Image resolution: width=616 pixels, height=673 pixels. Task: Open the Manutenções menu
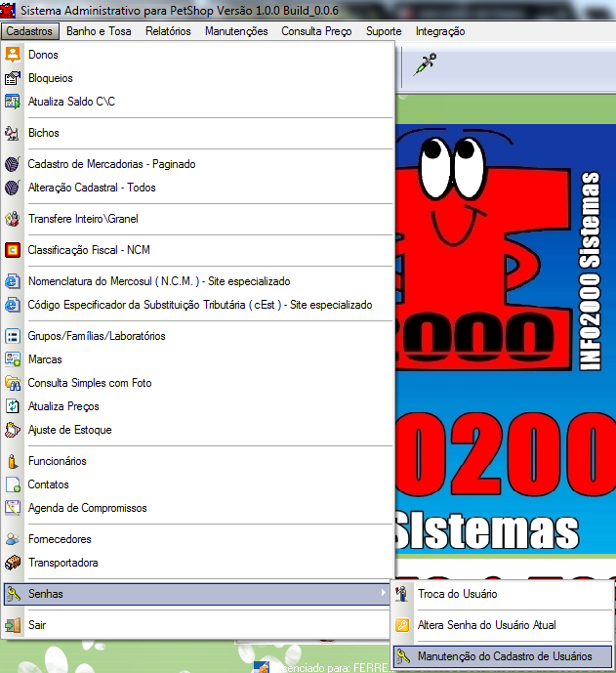click(x=236, y=31)
